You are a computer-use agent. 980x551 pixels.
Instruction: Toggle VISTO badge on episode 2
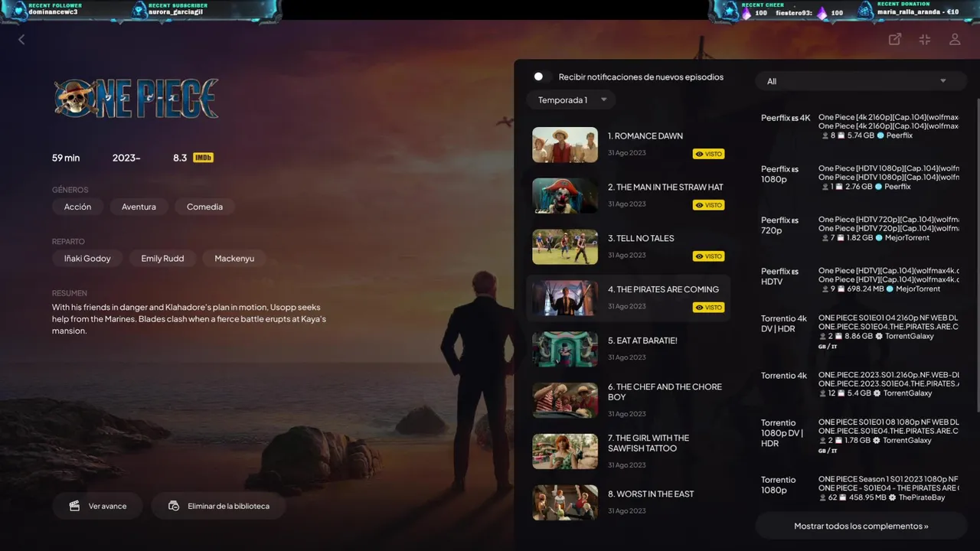[708, 205]
